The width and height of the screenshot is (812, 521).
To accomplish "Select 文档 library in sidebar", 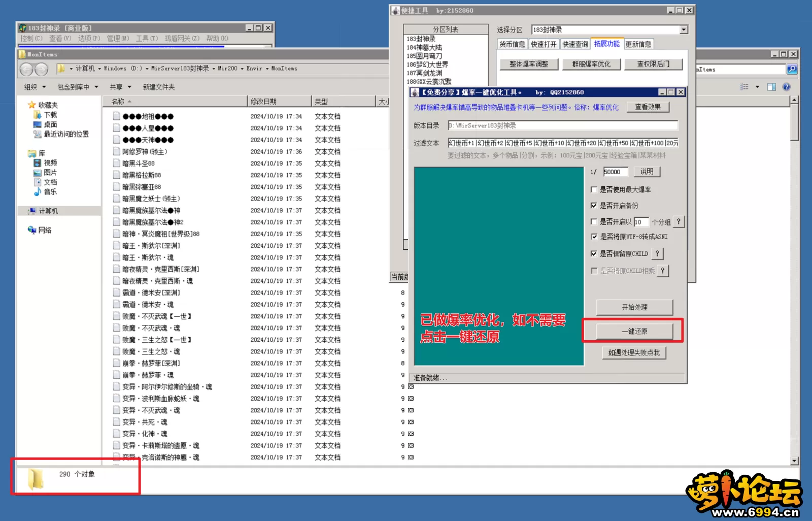I will [50, 182].
